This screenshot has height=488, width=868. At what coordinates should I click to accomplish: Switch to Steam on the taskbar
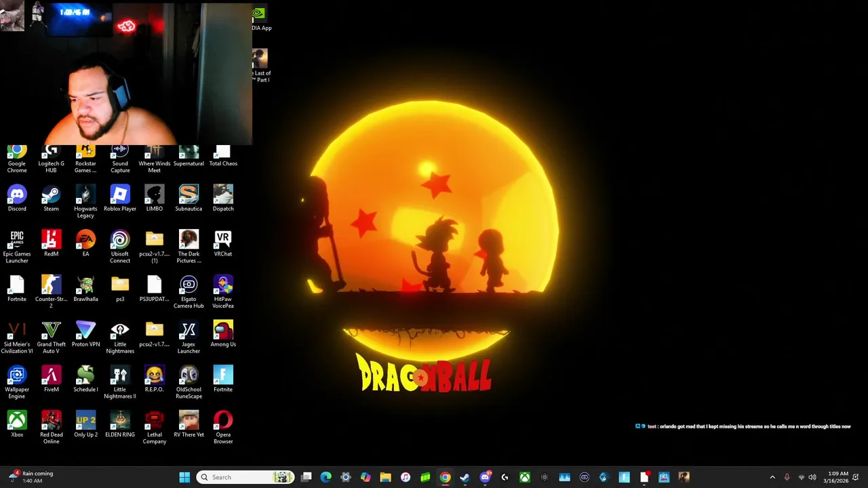[x=465, y=477]
